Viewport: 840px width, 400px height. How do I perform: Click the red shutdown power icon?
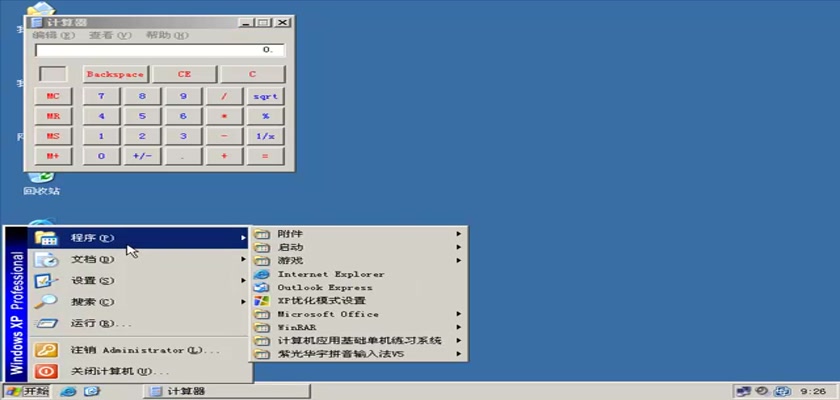click(46, 371)
